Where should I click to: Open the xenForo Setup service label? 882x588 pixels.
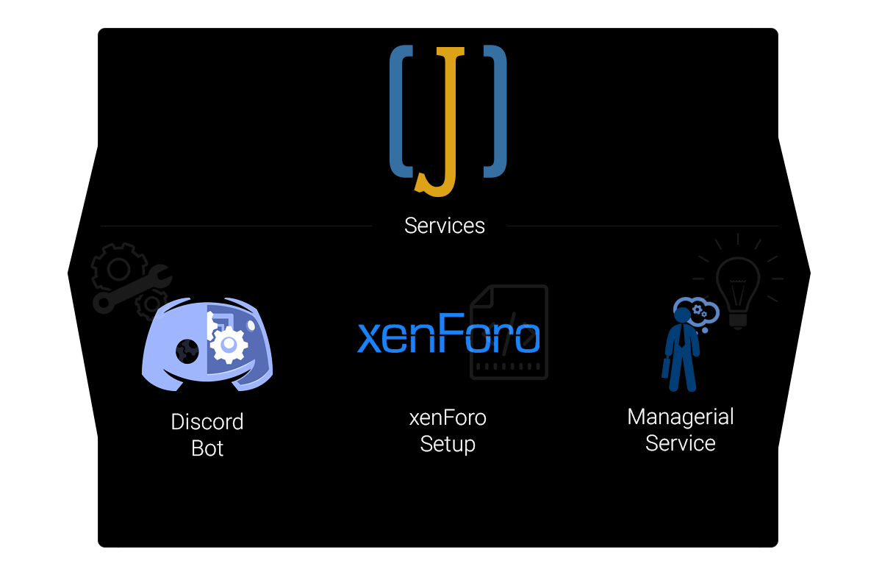[448, 431]
